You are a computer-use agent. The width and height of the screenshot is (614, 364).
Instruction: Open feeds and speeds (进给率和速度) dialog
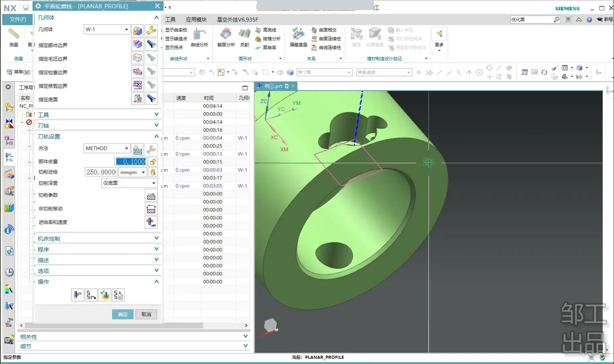[151, 222]
